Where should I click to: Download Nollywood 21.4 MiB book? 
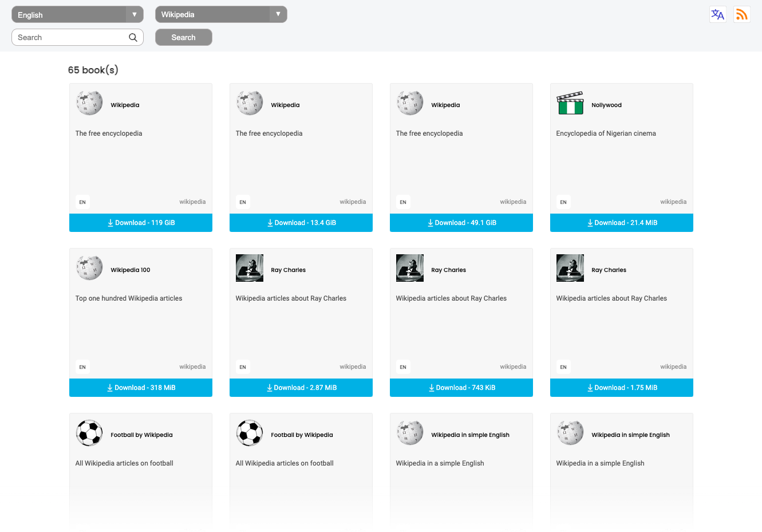coord(622,223)
